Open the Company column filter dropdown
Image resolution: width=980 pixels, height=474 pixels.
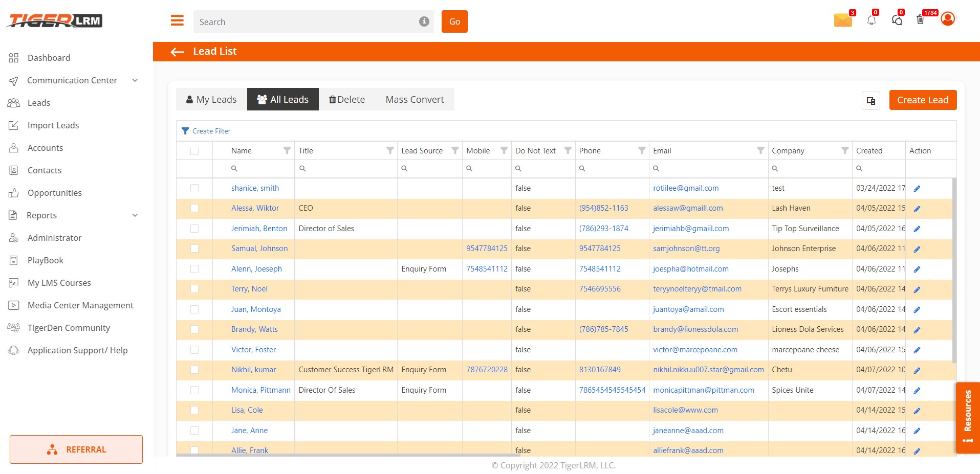pos(844,150)
